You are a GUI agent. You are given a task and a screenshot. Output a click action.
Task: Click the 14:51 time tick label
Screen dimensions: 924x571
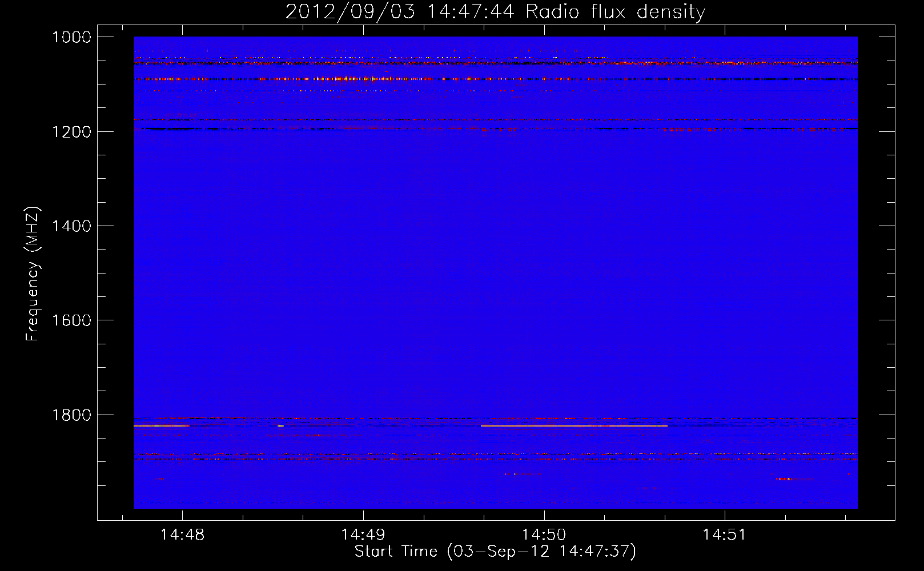tap(725, 535)
